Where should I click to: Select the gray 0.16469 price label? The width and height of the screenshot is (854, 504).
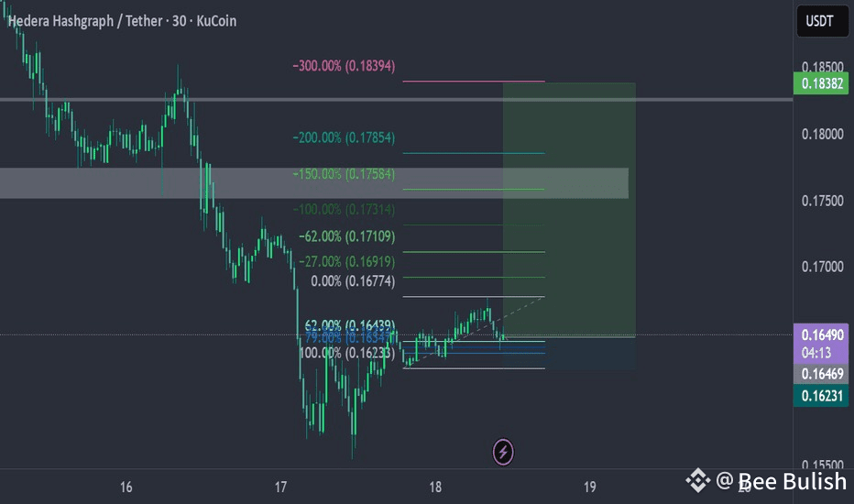point(821,374)
